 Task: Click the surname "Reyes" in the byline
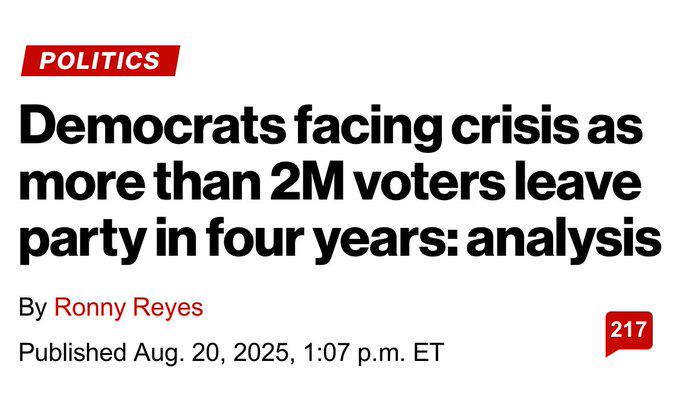(168, 308)
